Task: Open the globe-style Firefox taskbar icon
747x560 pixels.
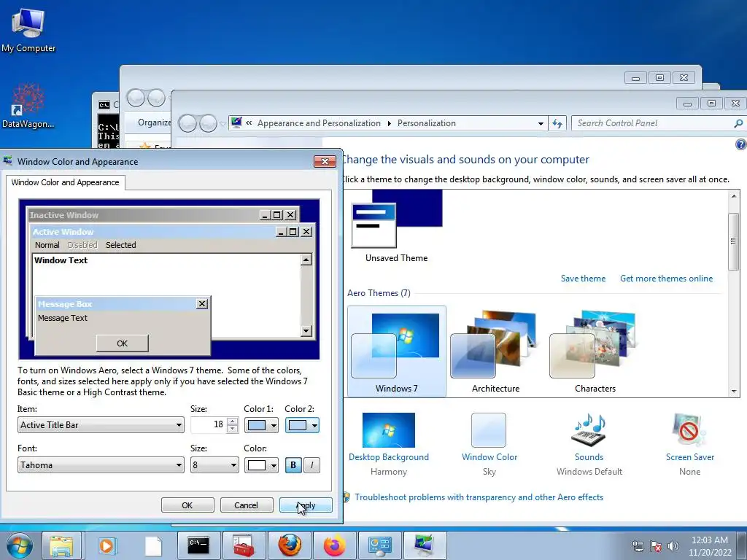Action: click(289, 545)
